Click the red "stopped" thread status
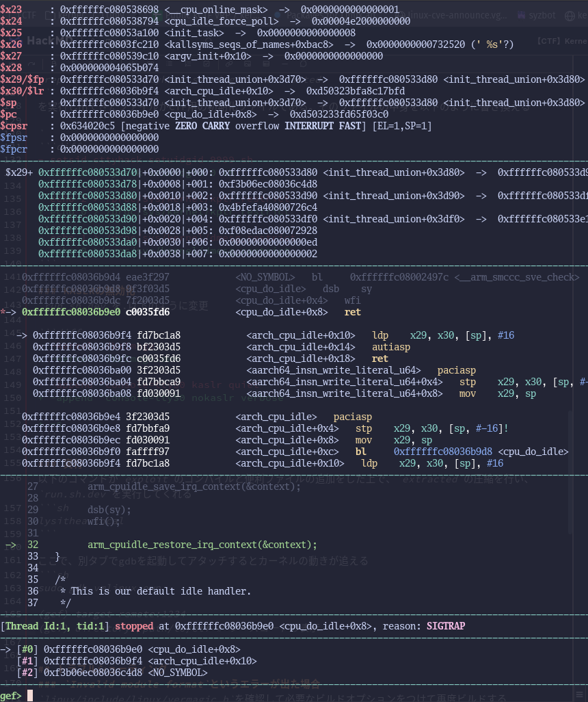This screenshot has width=588, height=702. point(134,626)
